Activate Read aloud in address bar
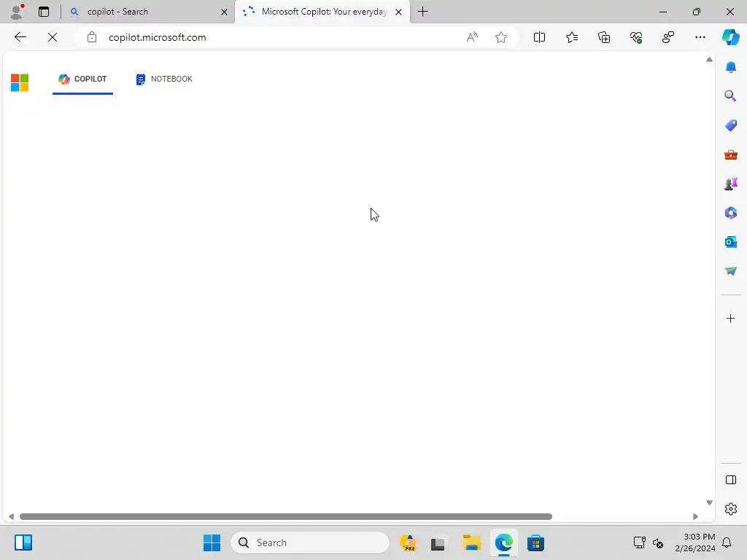 pos(472,37)
